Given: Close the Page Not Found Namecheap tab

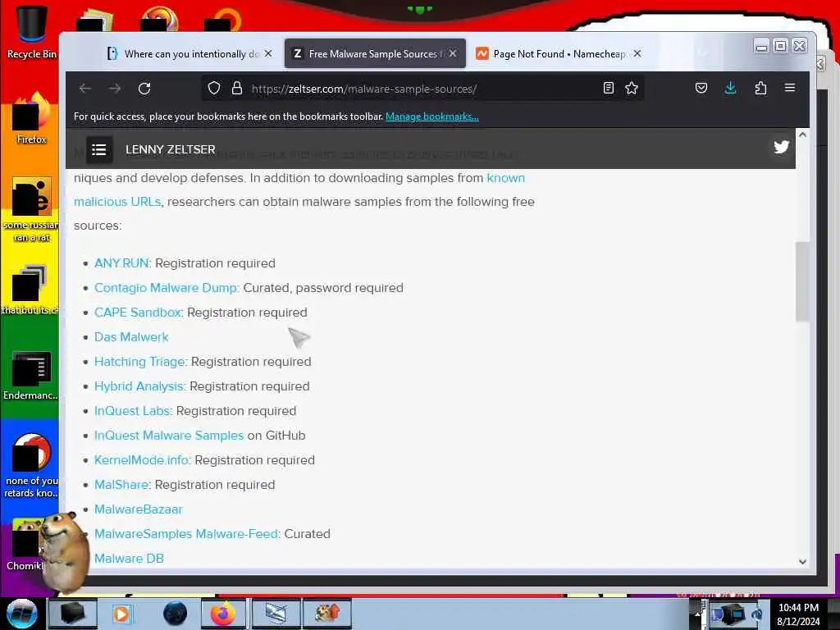Looking at the screenshot, I should click(x=637, y=53).
